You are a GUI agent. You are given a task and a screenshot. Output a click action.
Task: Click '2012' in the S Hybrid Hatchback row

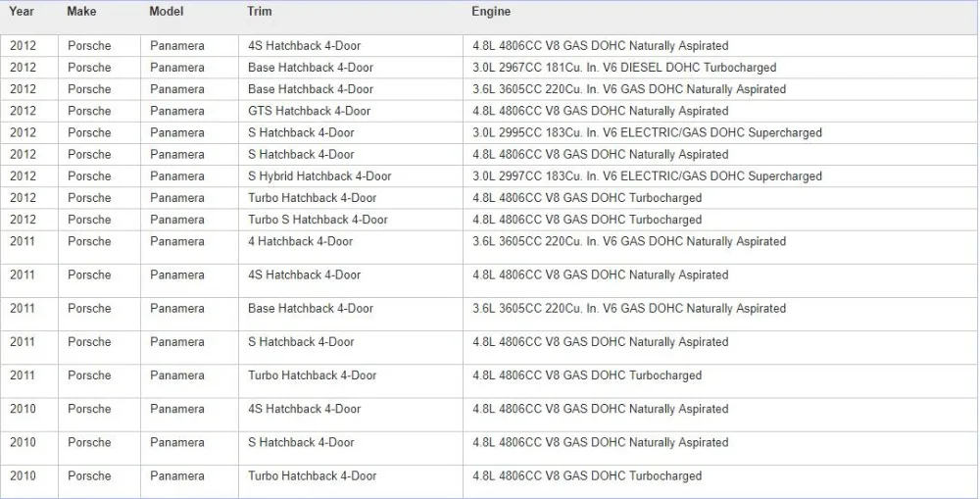point(24,176)
